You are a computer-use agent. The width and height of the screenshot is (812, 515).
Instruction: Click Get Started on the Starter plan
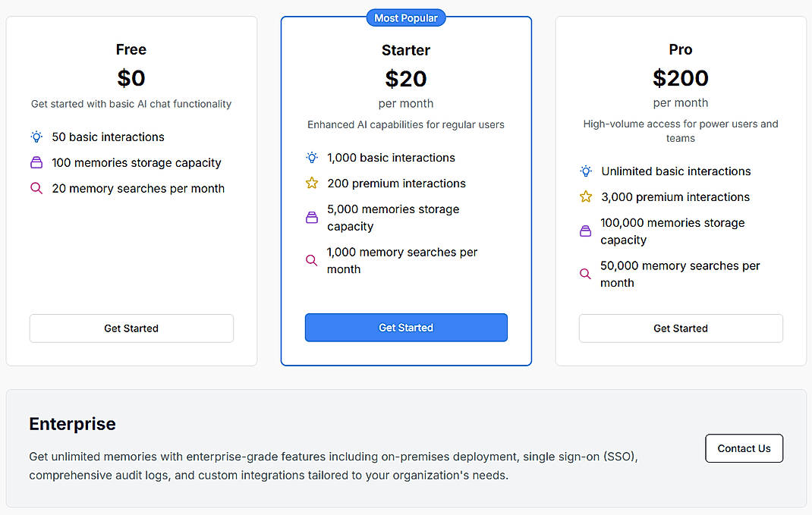[x=406, y=328]
